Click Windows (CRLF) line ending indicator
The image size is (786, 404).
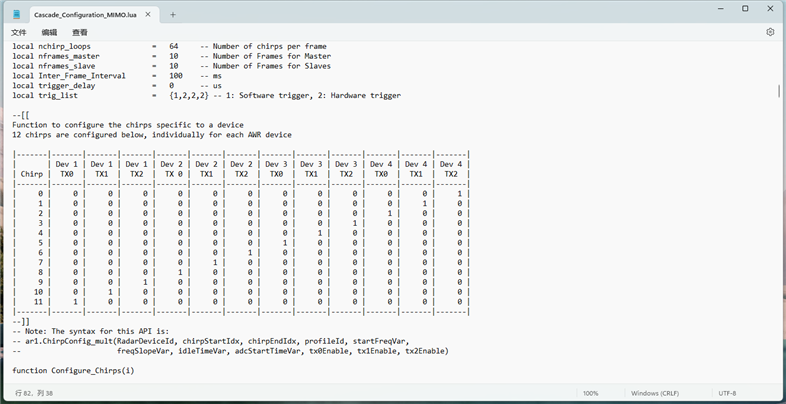655,393
